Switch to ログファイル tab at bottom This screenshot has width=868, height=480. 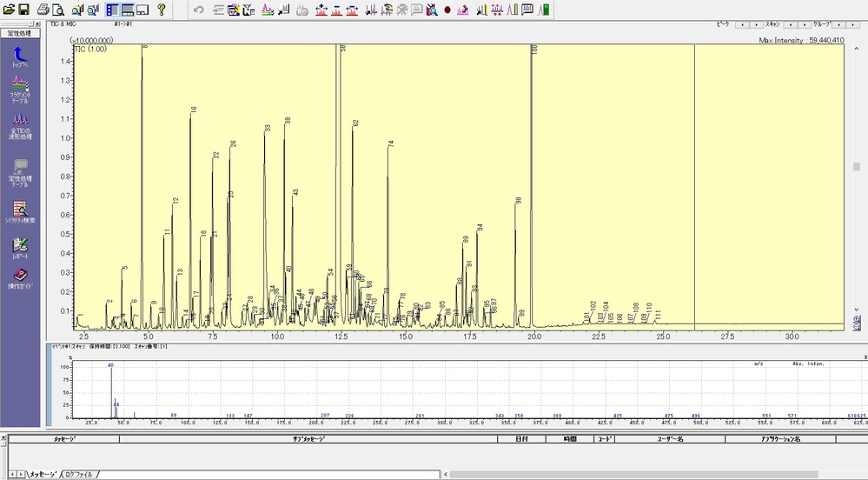pos(79,475)
